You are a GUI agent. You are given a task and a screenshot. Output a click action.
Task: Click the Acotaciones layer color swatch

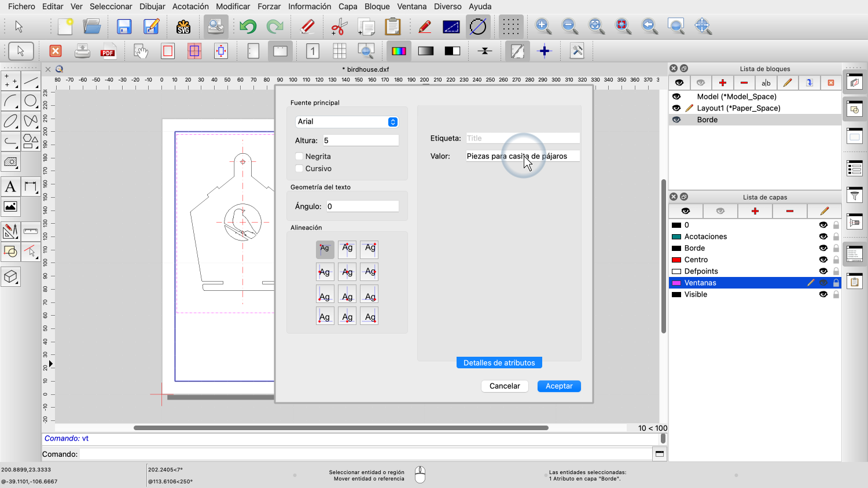click(676, 236)
